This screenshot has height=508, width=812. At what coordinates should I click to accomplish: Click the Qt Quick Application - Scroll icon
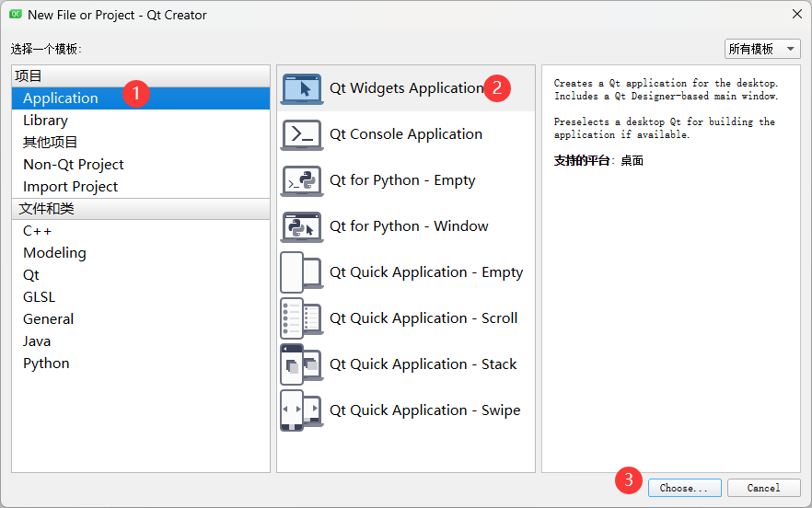(301, 318)
